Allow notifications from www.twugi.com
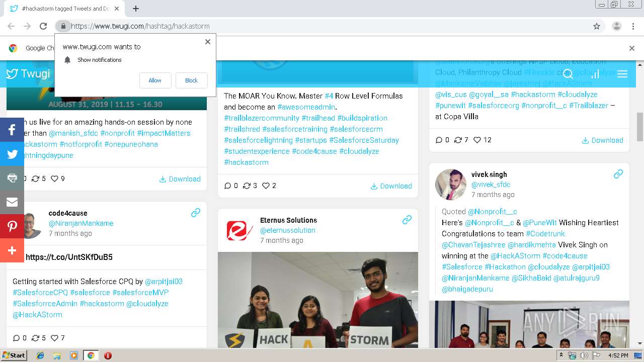 (x=155, y=80)
